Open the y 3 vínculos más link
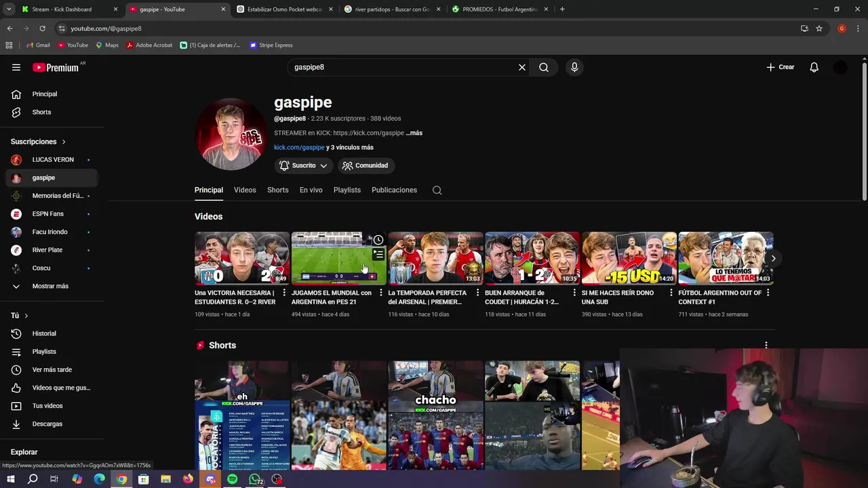 tap(350, 148)
